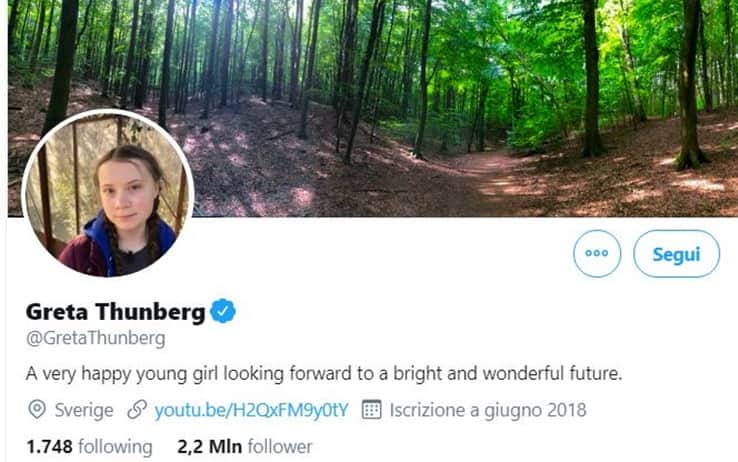Click the word follower after 2,2 Mln
The height and width of the screenshot is (462, 738).
pyautogui.click(x=280, y=446)
